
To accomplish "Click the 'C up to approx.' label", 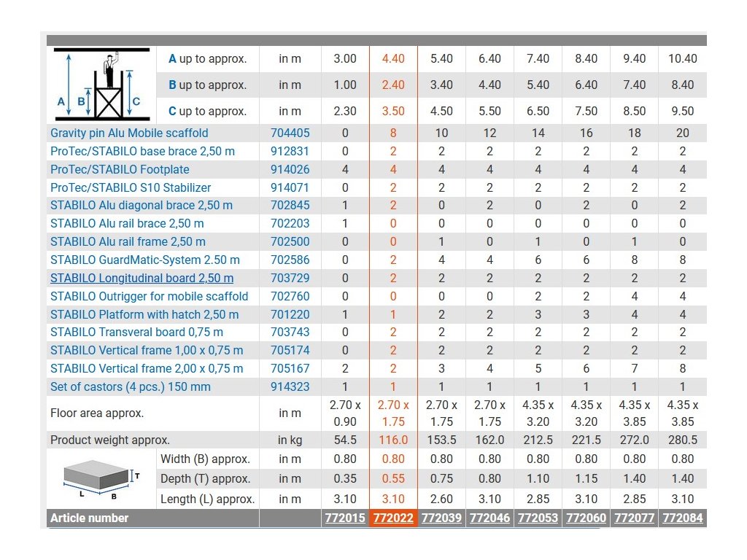I will pyautogui.click(x=208, y=111).
